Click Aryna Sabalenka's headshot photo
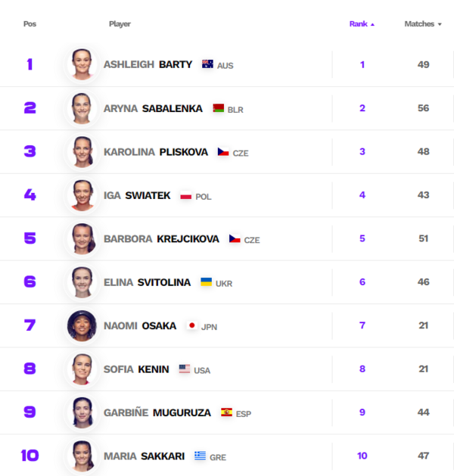Viewport: 454px width, 476px height. click(82, 108)
